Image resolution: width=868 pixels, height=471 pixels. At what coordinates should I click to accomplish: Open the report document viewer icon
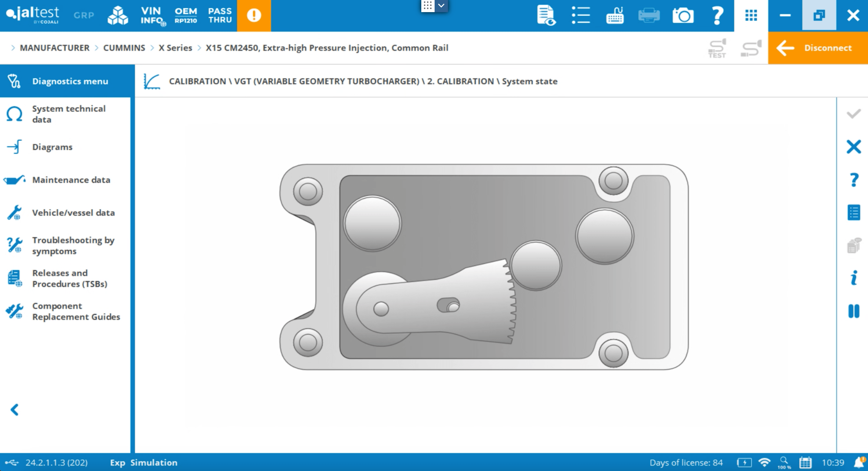546,15
